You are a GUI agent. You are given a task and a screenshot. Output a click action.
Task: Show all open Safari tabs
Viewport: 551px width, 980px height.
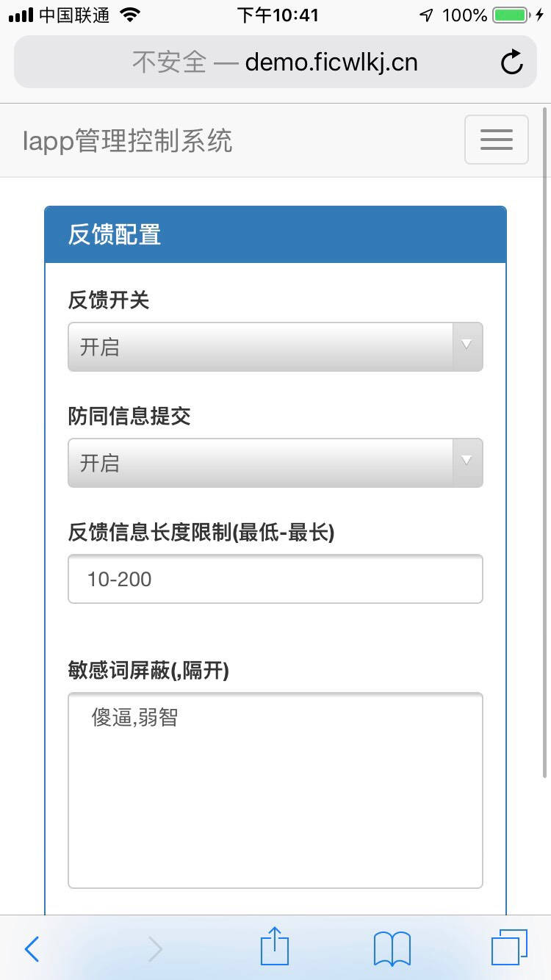[x=509, y=948]
